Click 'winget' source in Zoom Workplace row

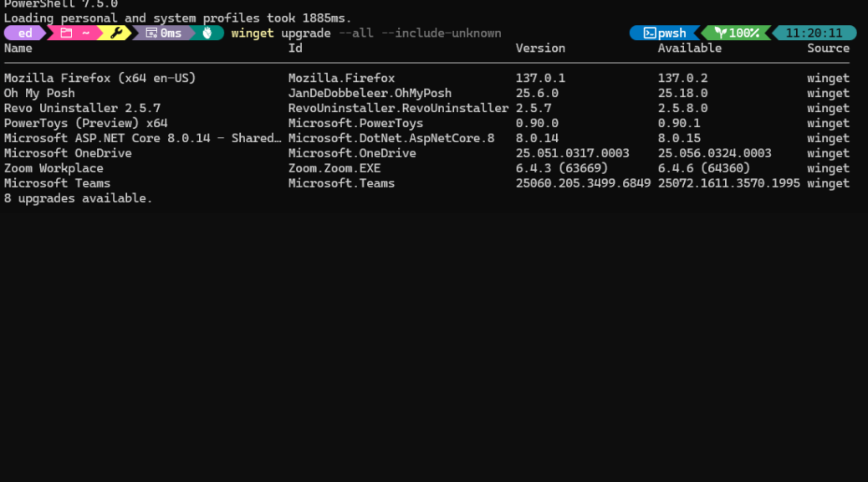click(828, 168)
